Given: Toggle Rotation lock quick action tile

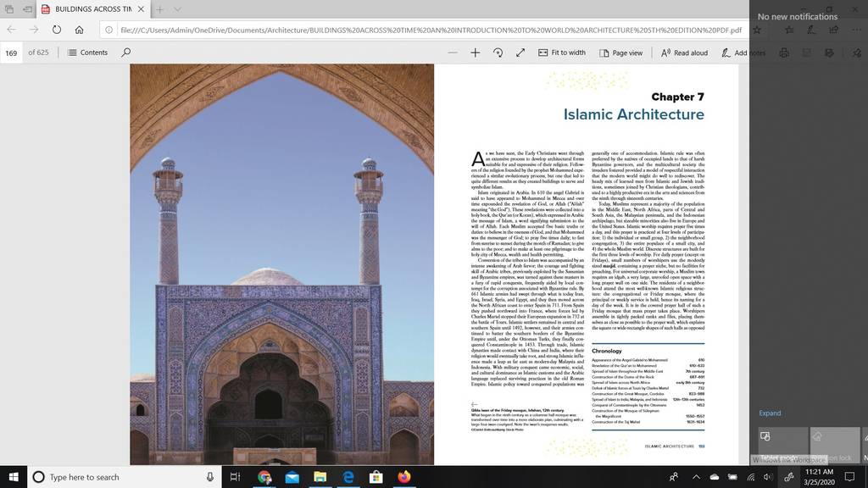Looking at the screenshot, I should 835,445.
